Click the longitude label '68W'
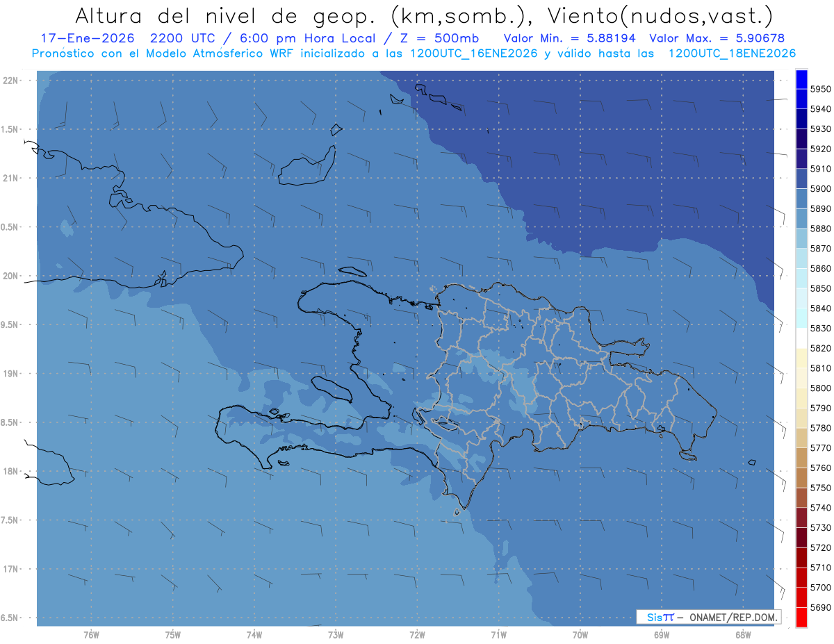 tap(743, 635)
